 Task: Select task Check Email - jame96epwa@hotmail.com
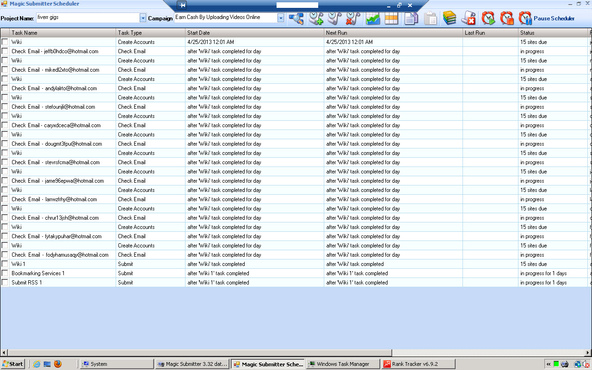coord(57,181)
